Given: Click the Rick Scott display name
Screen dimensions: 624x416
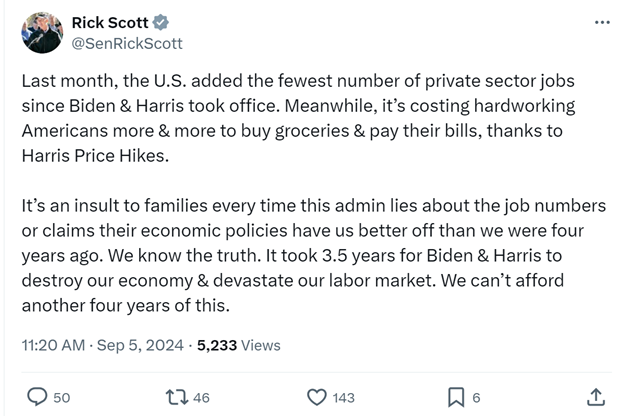Looking at the screenshot, I should [110, 23].
